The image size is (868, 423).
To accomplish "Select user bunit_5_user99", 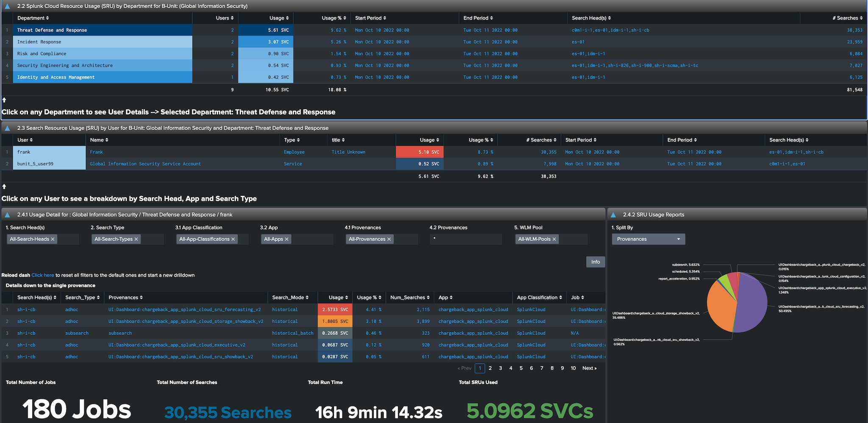I will point(49,164).
